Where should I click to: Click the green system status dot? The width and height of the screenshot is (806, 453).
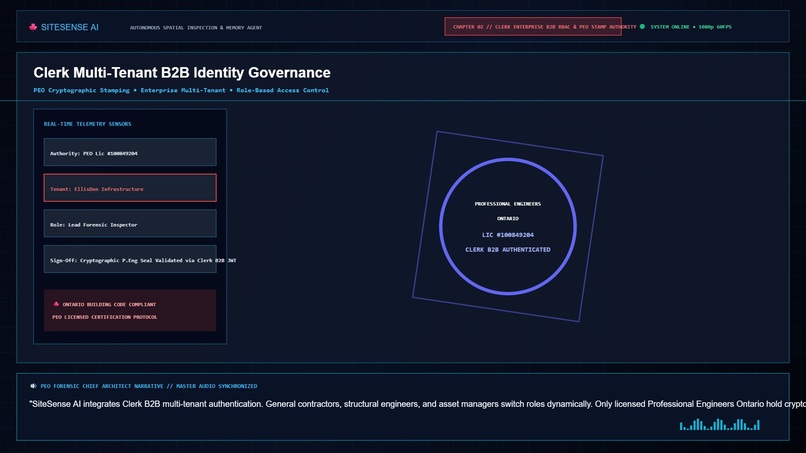pyautogui.click(x=642, y=26)
